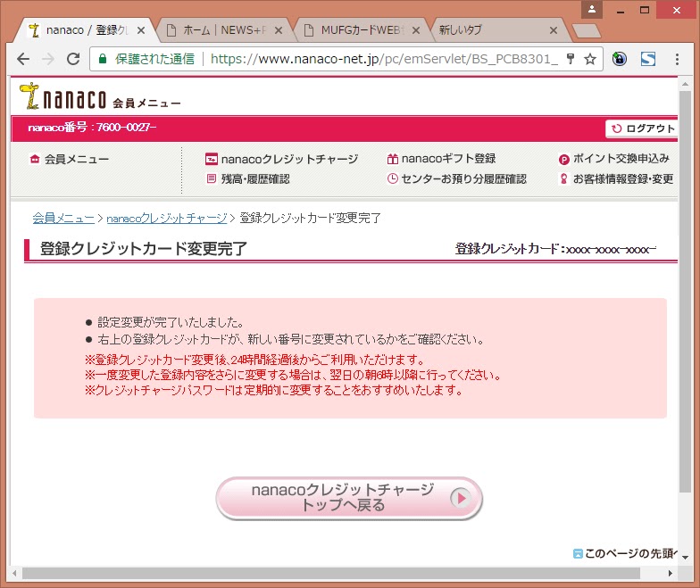700x588 pixels.
Task: Go back using the browser back arrow
Action: click(x=23, y=59)
